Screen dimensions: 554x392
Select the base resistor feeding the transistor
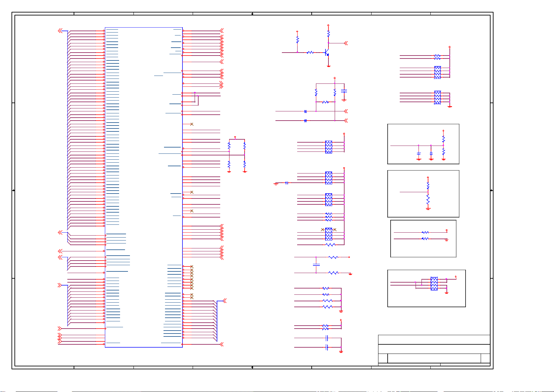coord(310,52)
